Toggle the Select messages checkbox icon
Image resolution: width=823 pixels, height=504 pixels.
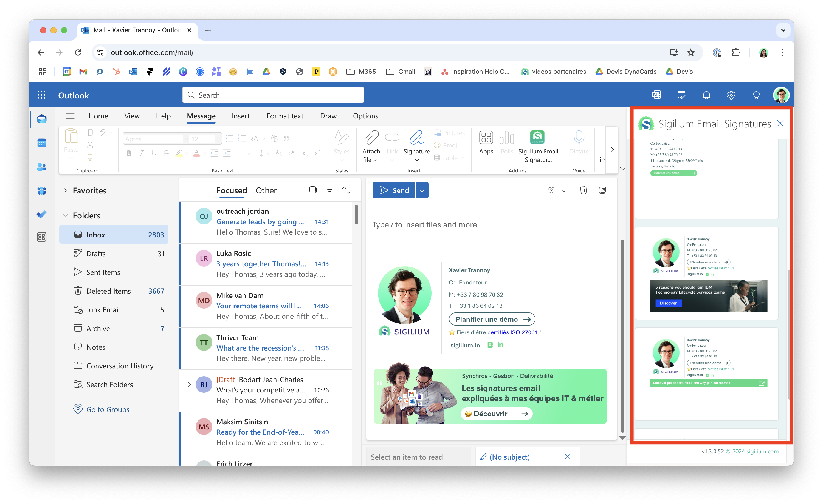(313, 190)
